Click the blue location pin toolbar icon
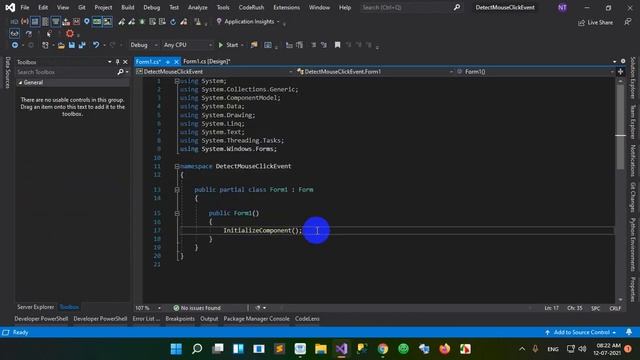This screenshot has width=640, height=360. [87, 21]
